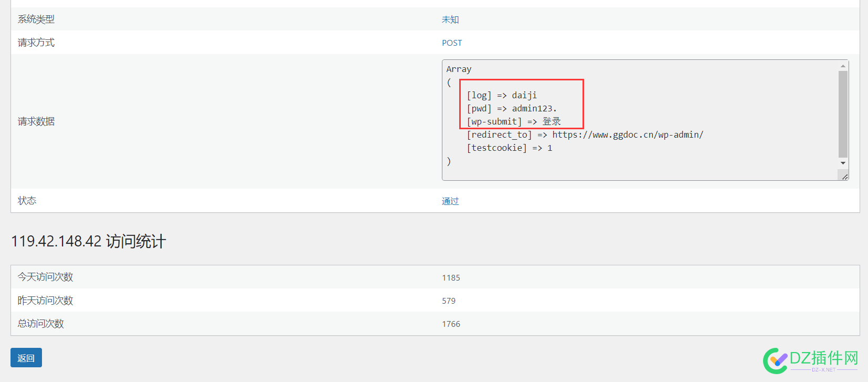Click the scroll up arrow in request data box

point(843,66)
